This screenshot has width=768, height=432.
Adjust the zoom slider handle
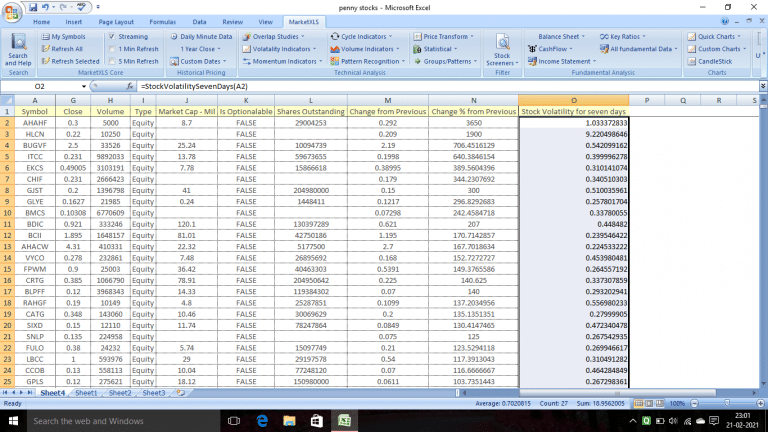(x=727, y=404)
